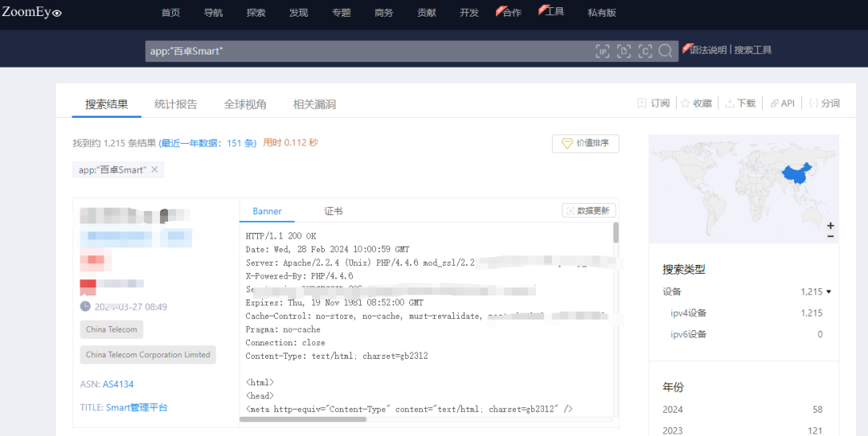This screenshot has width=868, height=436.
Task: Click the 数据更新 refresh button
Action: point(588,211)
